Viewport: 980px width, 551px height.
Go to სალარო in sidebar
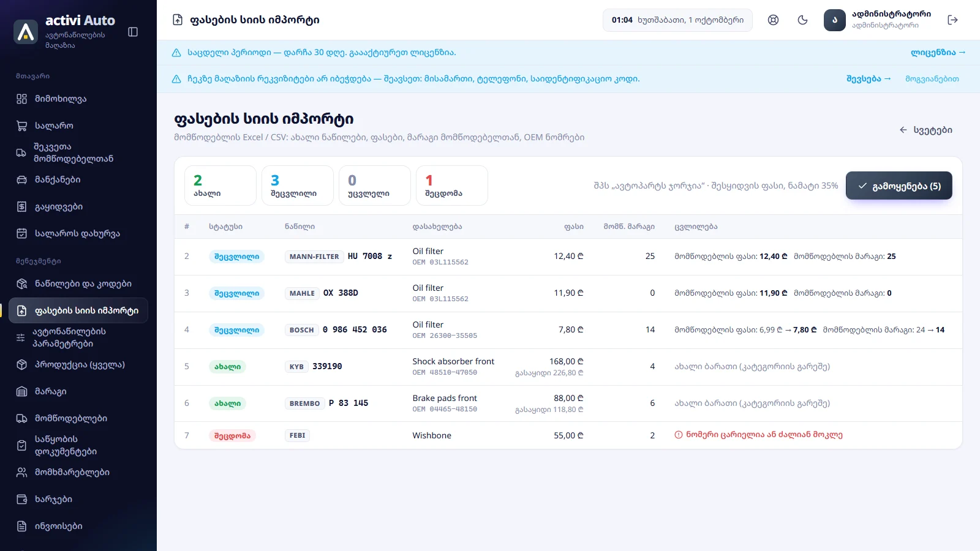(x=78, y=126)
